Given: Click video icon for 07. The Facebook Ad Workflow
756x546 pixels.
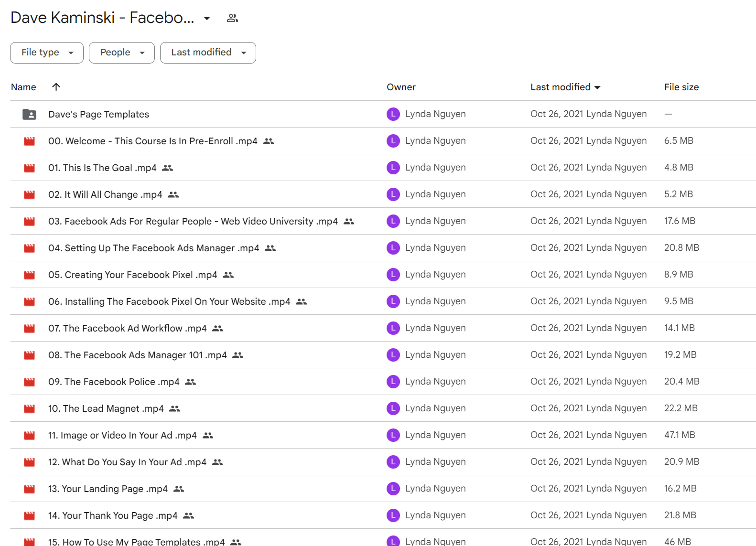Looking at the screenshot, I should point(30,328).
